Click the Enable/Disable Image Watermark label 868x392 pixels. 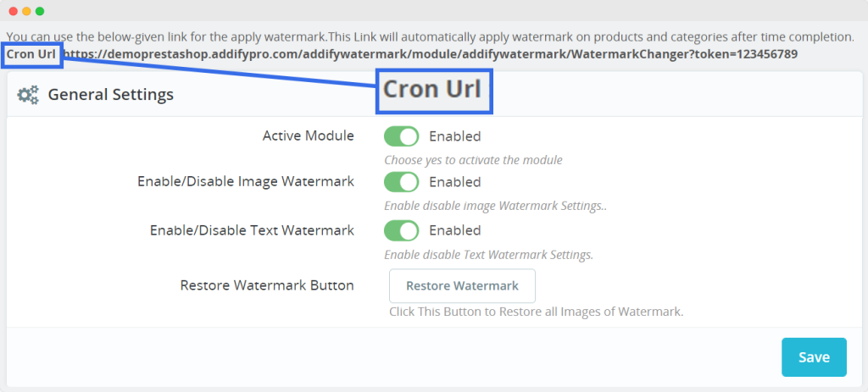pos(245,181)
